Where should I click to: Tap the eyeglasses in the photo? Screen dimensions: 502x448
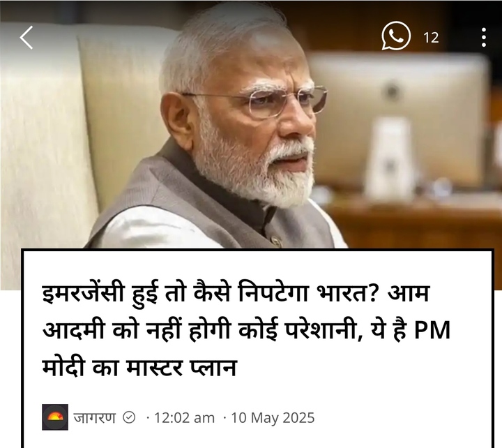(256, 101)
